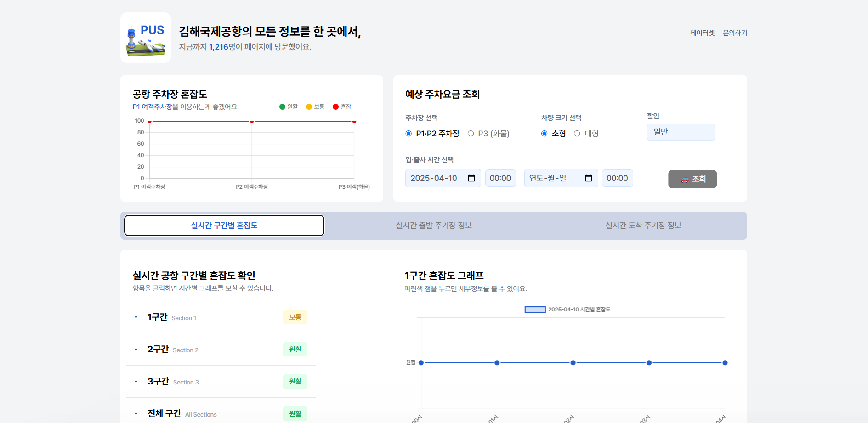
Task: Click the yellow 보통 legend dot
Action: 309,107
